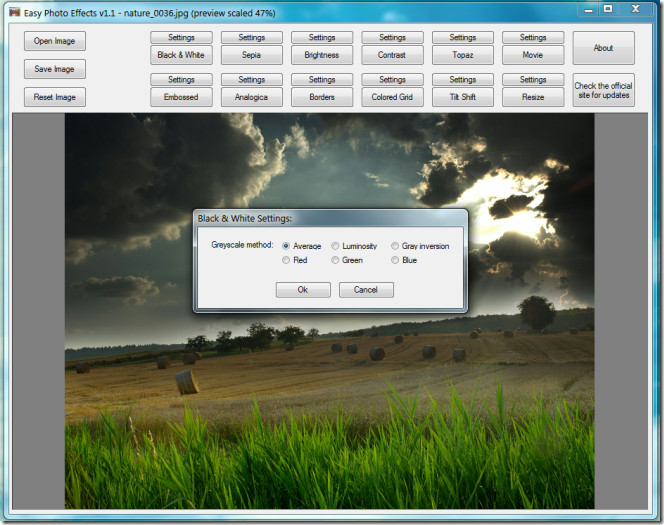Click the Easy Photo Effects title bar icon

[14, 13]
